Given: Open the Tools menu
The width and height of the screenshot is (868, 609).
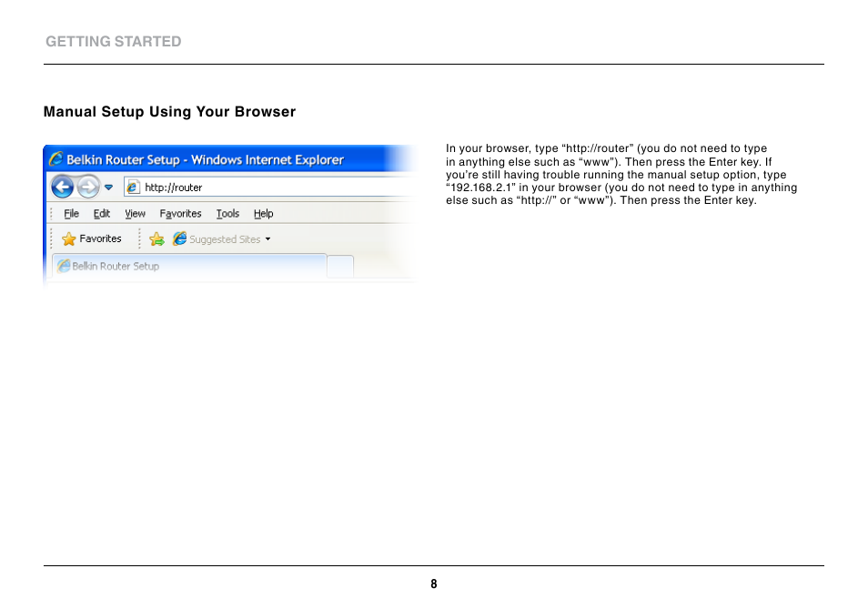Looking at the screenshot, I should point(227,214).
